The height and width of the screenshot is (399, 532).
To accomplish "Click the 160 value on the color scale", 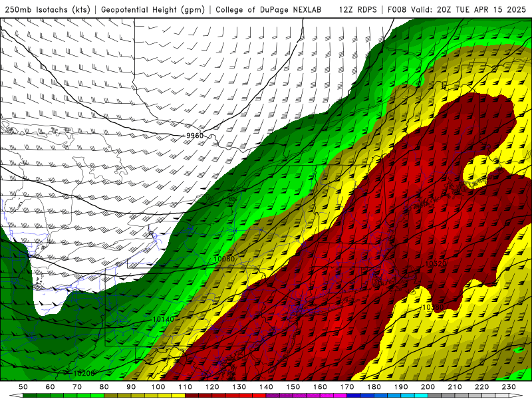I will click(x=320, y=387).
